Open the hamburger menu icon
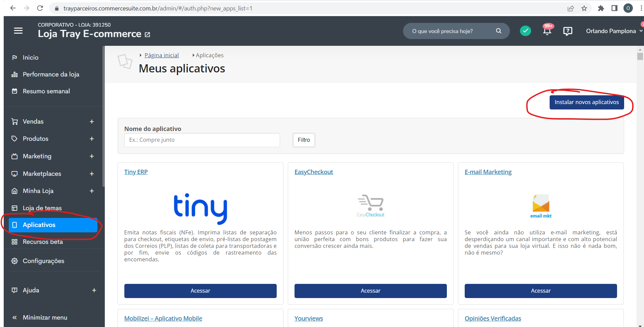 pos(18,31)
